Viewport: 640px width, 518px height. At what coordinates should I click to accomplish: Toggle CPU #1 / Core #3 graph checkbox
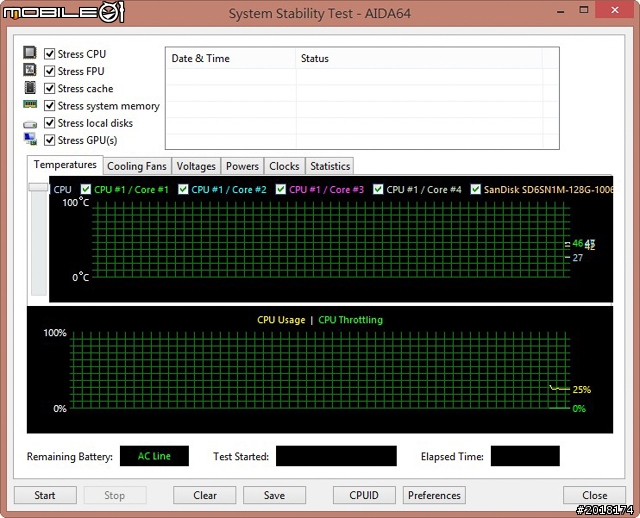[280, 189]
